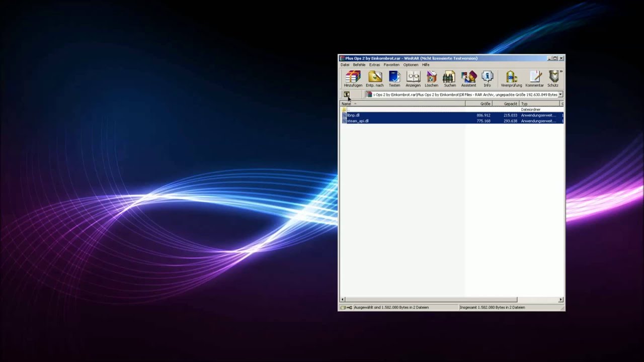Click size value 806.912
Screen dimensions: 644x362
[484, 115]
